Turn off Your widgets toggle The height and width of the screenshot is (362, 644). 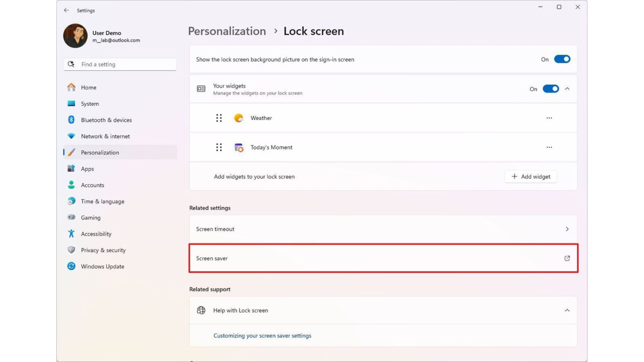pos(550,89)
